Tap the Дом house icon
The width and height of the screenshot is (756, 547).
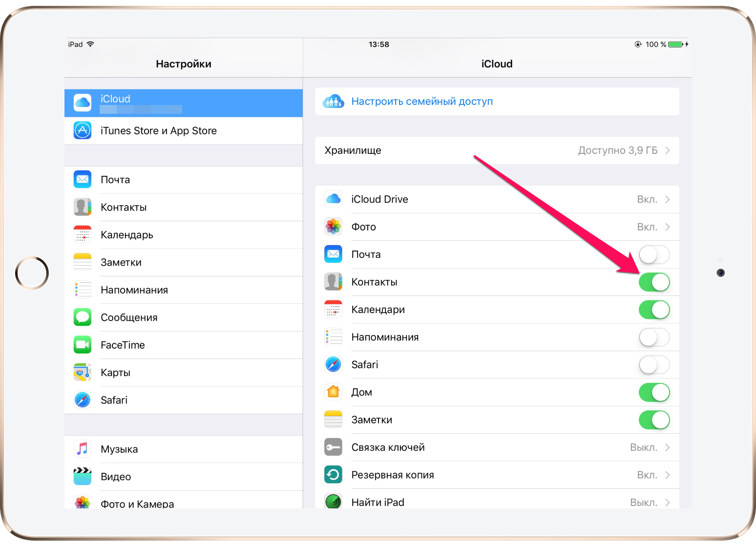pos(333,392)
